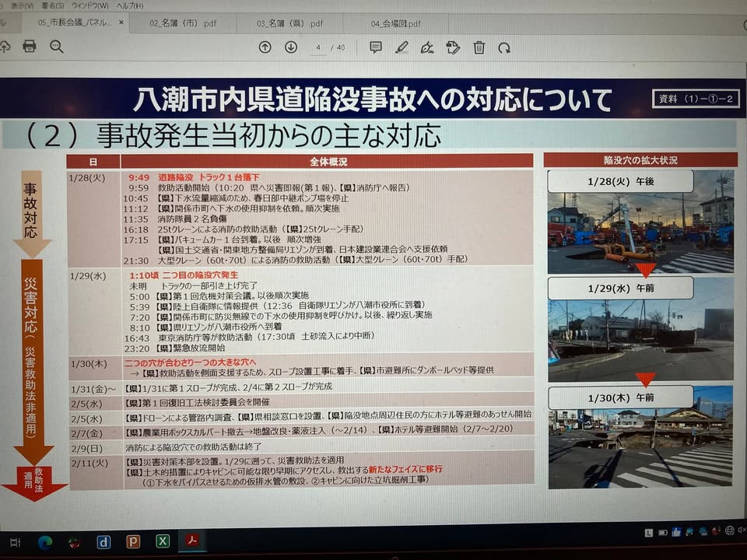Switch to 02_名簿（市）.pdf tab
This screenshot has height=560, width=747.
pyautogui.click(x=183, y=23)
